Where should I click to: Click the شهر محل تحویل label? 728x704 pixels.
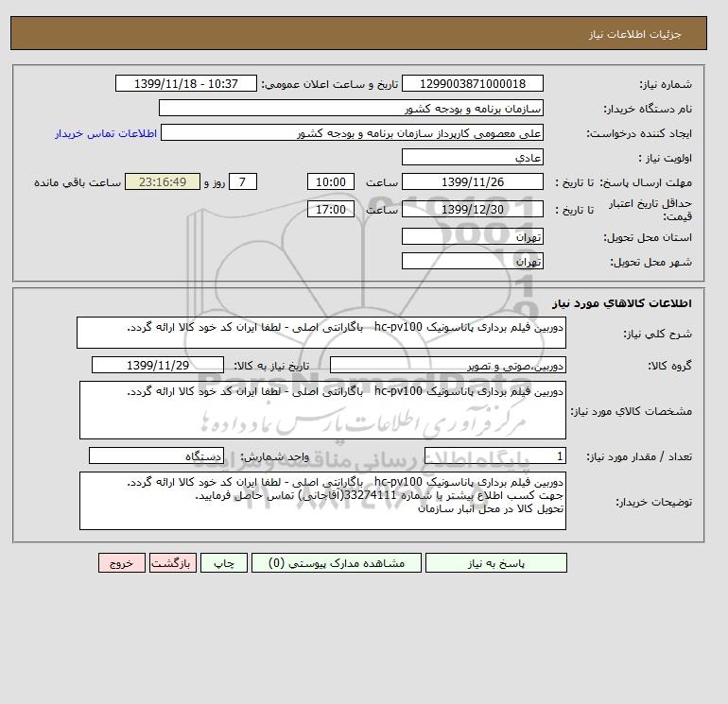point(650,262)
